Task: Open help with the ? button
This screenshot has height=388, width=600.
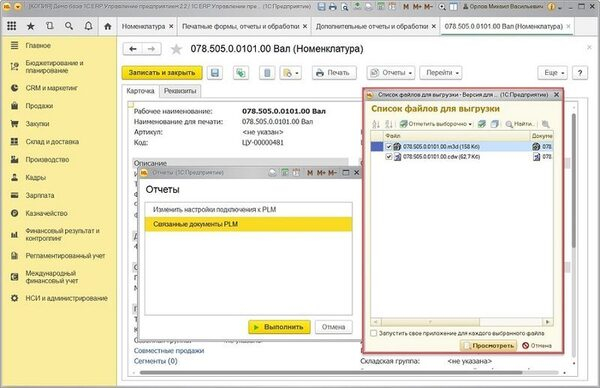Action: (x=580, y=73)
